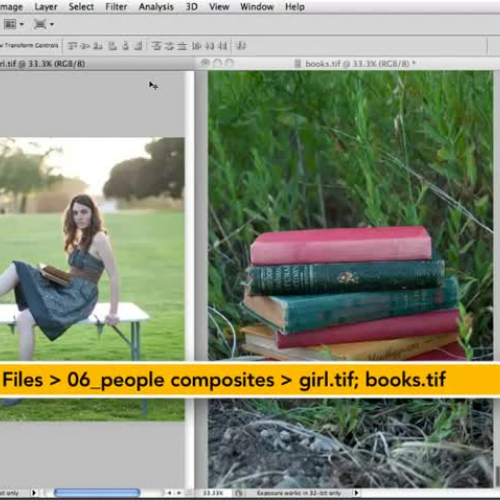
Task: Open the Analysis menu
Action: 156,7
